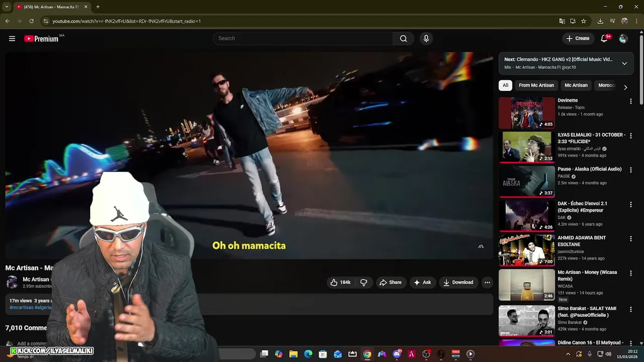
Task: Start voice search with the microphone
Action: tap(426, 38)
